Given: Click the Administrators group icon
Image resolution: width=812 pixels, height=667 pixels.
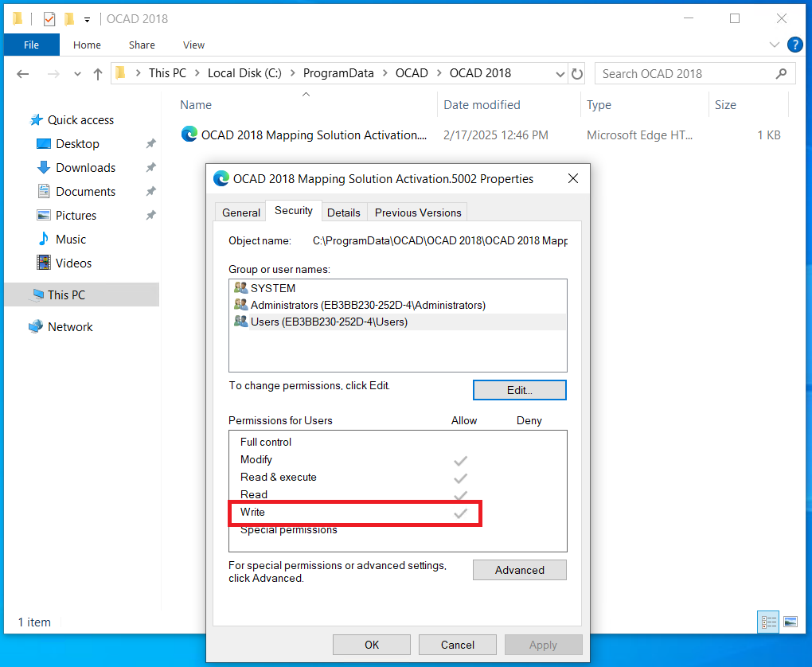Looking at the screenshot, I should pyautogui.click(x=240, y=305).
